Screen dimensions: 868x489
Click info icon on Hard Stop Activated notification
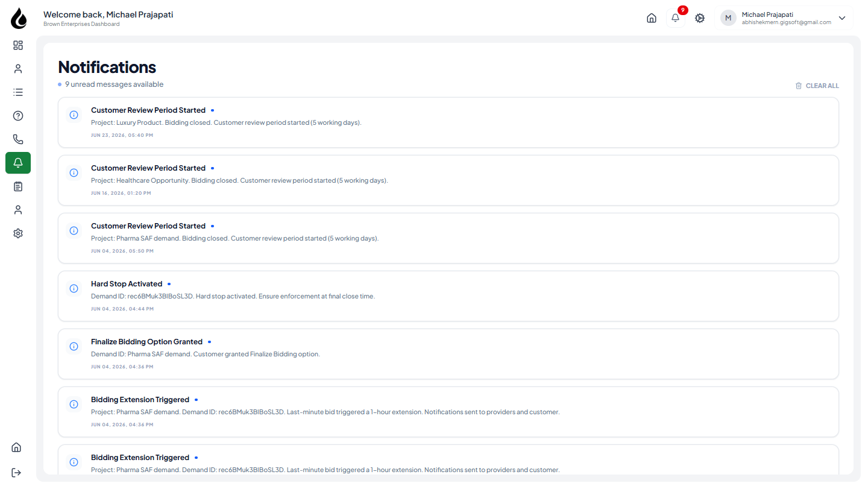pos(74,288)
